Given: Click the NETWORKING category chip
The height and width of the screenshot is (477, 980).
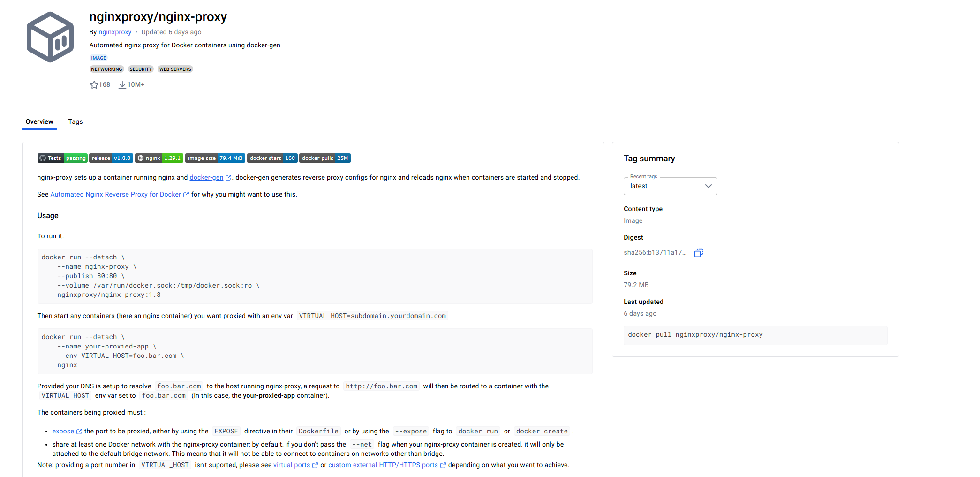Looking at the screenshot, I should (106, 69).
